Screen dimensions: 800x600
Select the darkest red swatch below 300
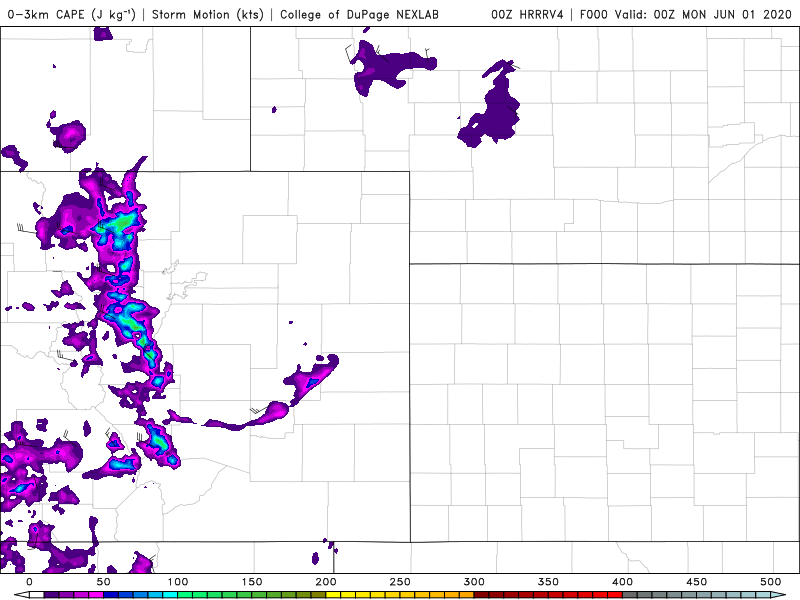click(481, 595)
